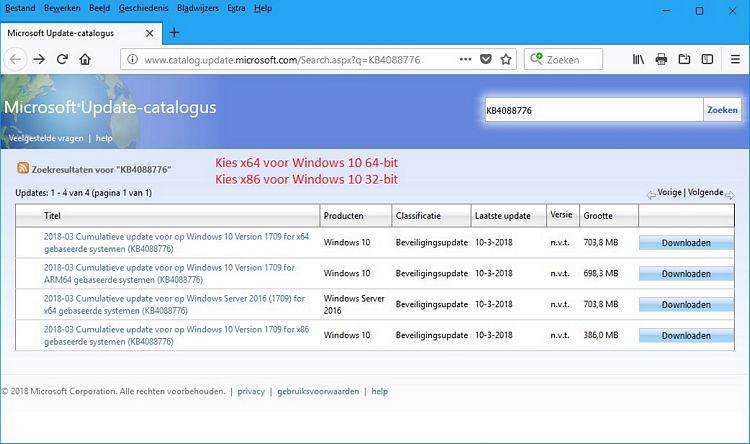Viewport: 750px width, 444px height.
Task: Open the gebruiksvoorwaarden footer link
Action: pyautogui.click(x=318, y=391)
